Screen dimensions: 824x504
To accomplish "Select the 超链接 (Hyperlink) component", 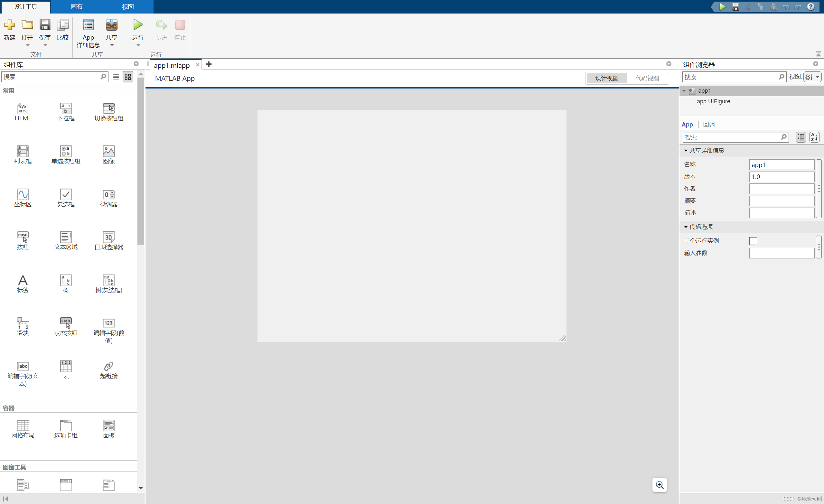I will tap(109, 366).
